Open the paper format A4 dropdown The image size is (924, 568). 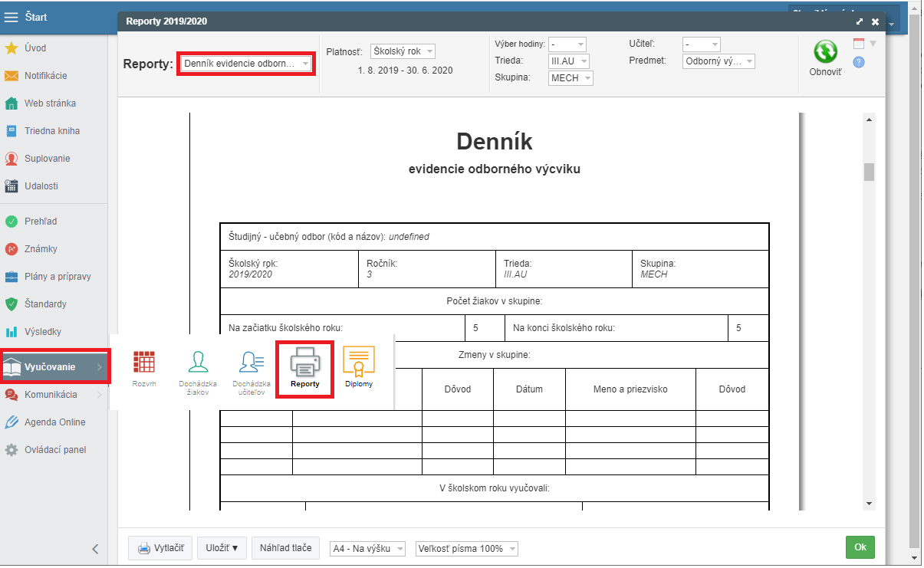pyautogui.click(x=369, y=549)
